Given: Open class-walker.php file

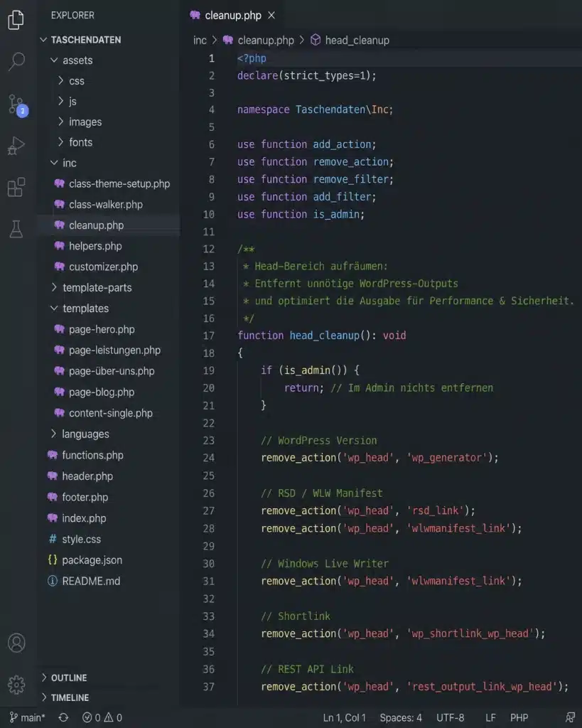Looking at the screenshot, I should [98, 204].
